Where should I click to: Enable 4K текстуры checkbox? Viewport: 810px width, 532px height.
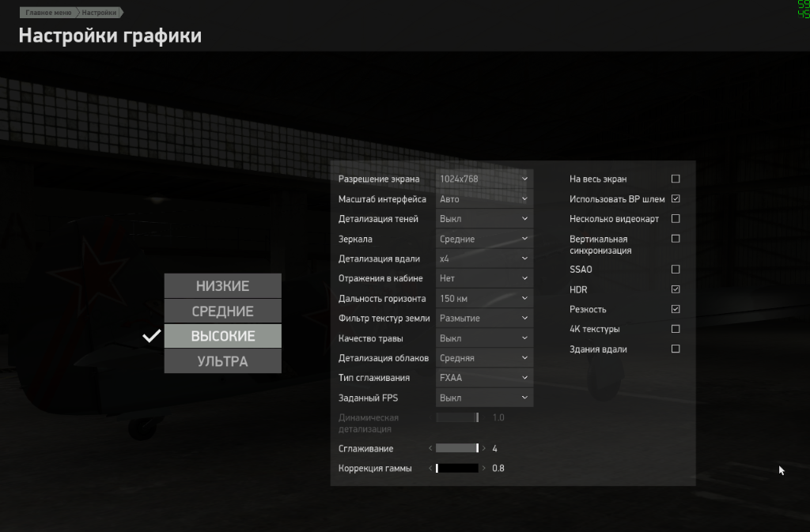point(676,329)
